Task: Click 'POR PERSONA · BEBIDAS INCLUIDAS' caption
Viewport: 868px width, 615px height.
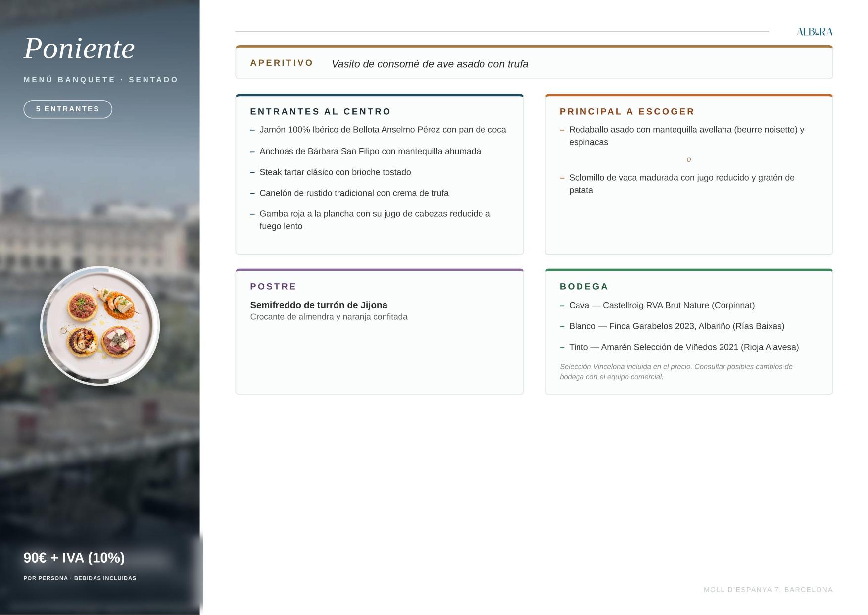Action: coord(80,578)
